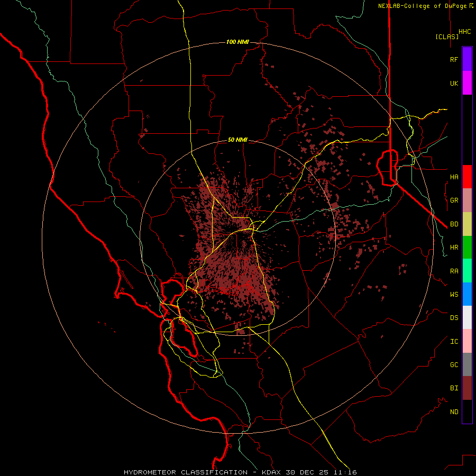The height and width of the screenshot is (476, 476).
Task: Click the UK legend label
Action: tap(454, 83)
